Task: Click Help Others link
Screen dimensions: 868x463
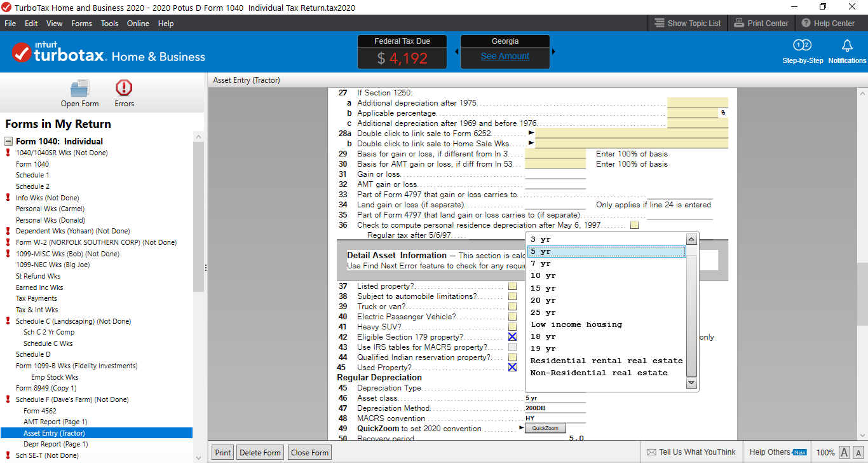Action: tap(778, 452)
